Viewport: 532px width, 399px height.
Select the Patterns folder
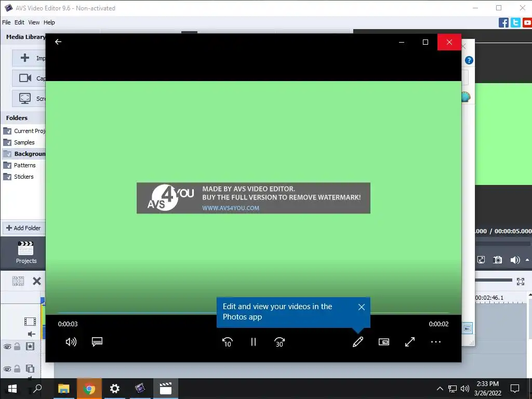coord(19,165)
